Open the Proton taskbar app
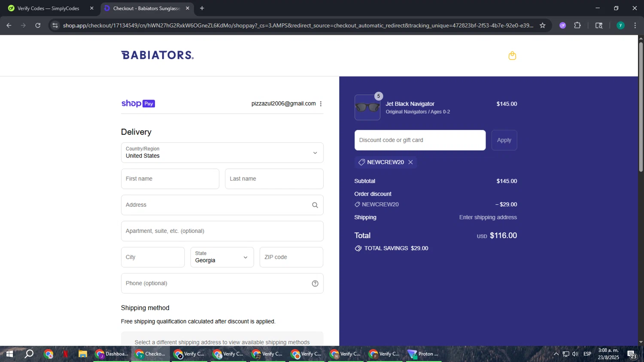Viewport: 644px width, 362px height. tap(424, 354)
